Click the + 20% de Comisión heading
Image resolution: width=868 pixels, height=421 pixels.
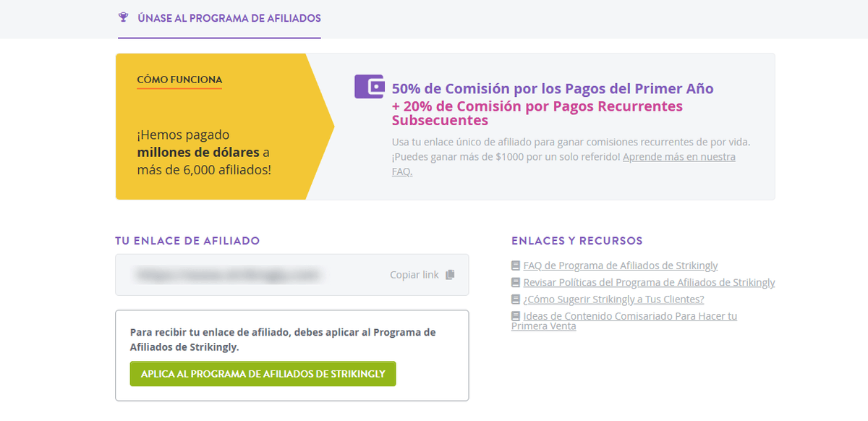click(x=537, y=114)
